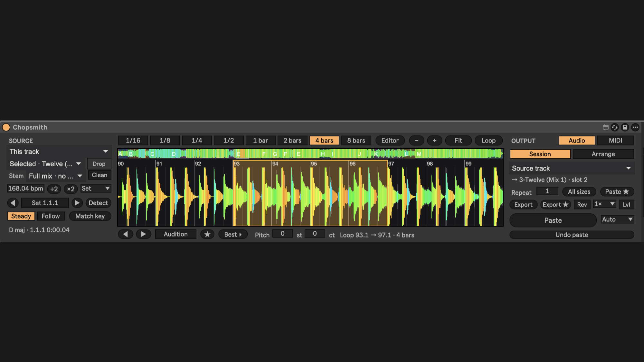Screen dimensions: 644x362
Task: Click the main Paste button
Action: tap(553, 220)
